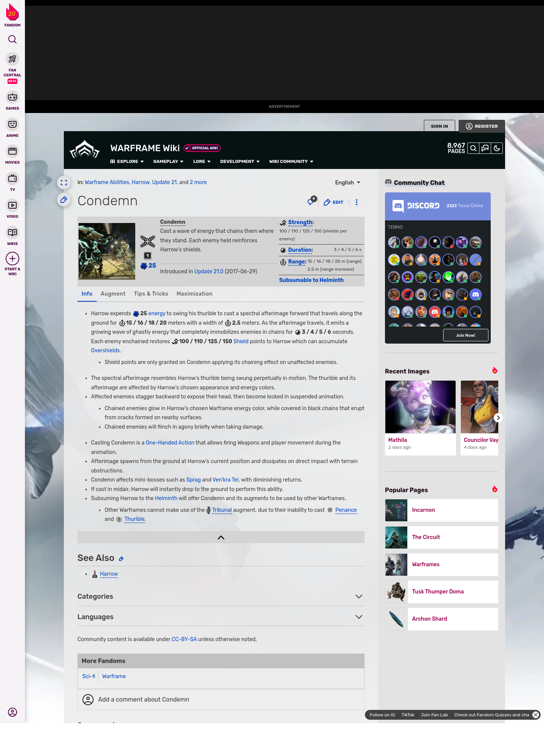
Task: Click the REGISTER button
Action: (x=482, y=126)
